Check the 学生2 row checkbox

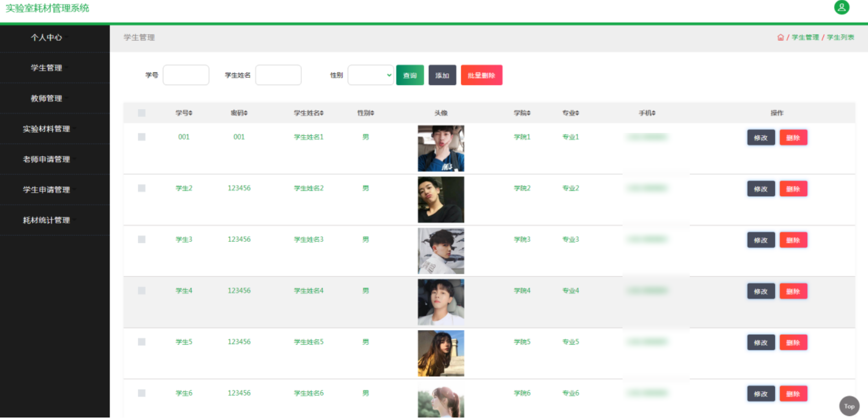pyautogui.click(x=142, y=188)
